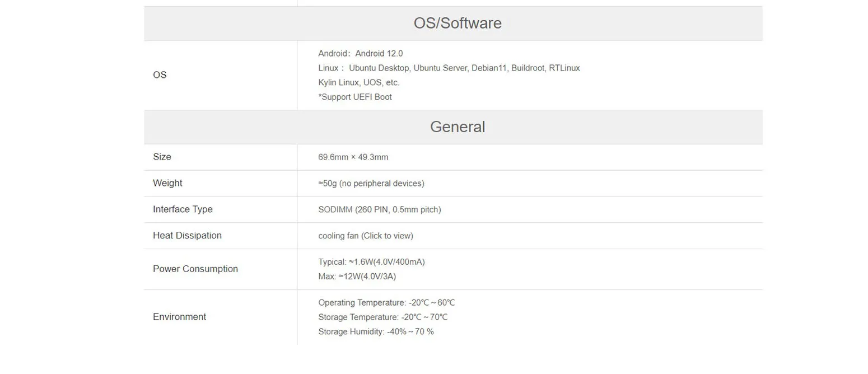The width and height of the screenshot is (868, 374).
Task: Click the "69.6mm × 49.3mm" size value
Action: click(x=353, y=157)
